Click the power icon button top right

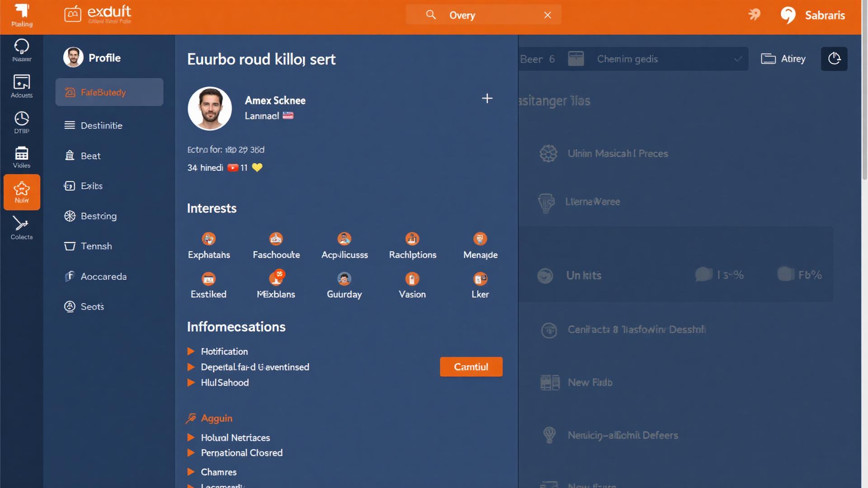click(x=834, y=59)
